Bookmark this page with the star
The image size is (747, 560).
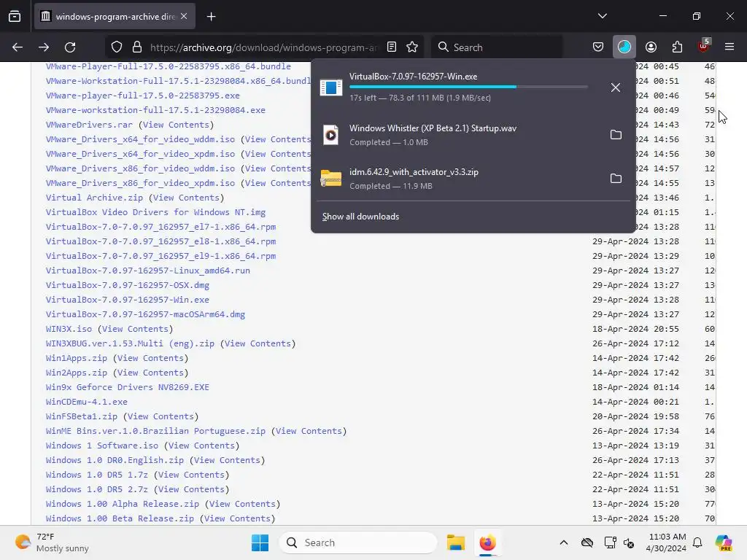pos(412,47)
